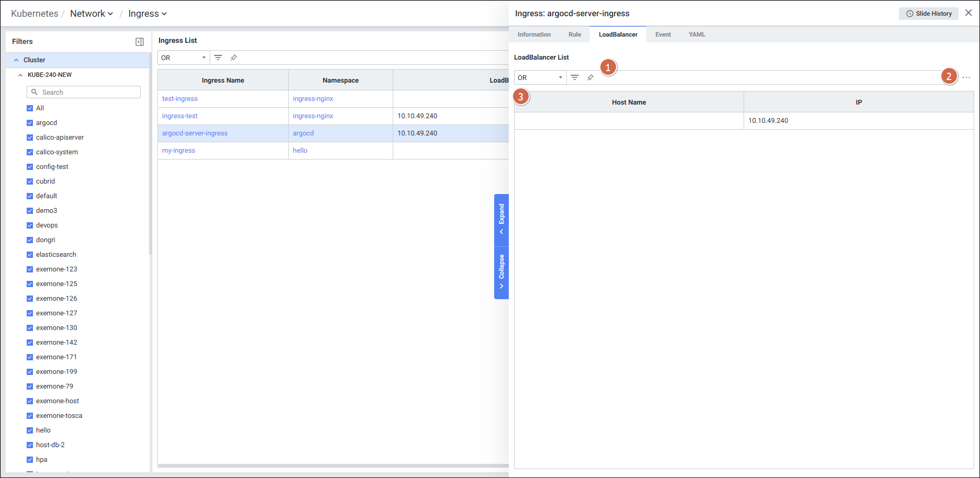Collapse the KUBE-240-NEW cluster tree node
980x478 pixels.
tap(20, 75)
